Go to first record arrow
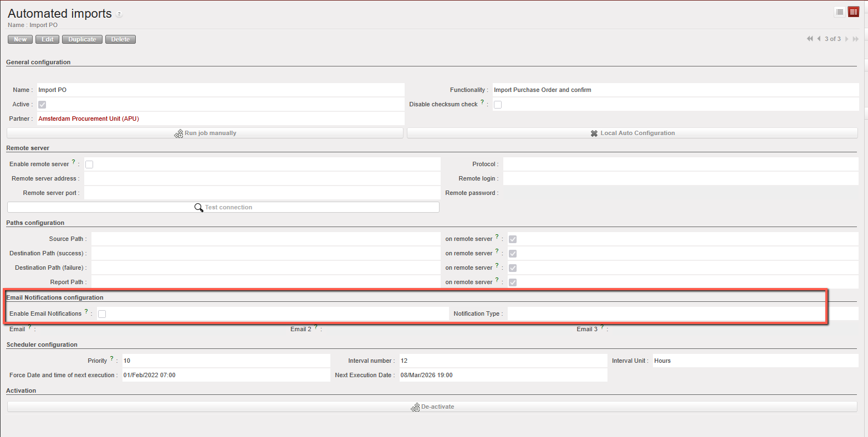The image size is (868, 437). coord(810,39)
